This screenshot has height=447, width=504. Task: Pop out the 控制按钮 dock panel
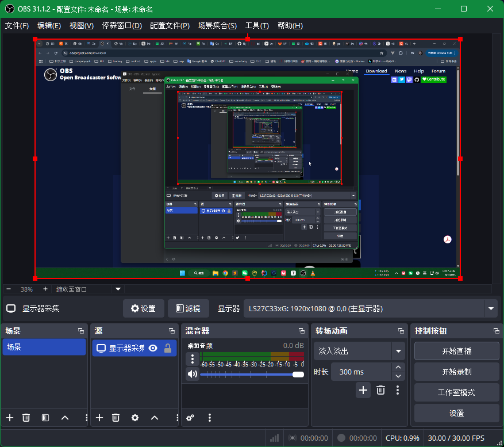(x=497, y=331)
